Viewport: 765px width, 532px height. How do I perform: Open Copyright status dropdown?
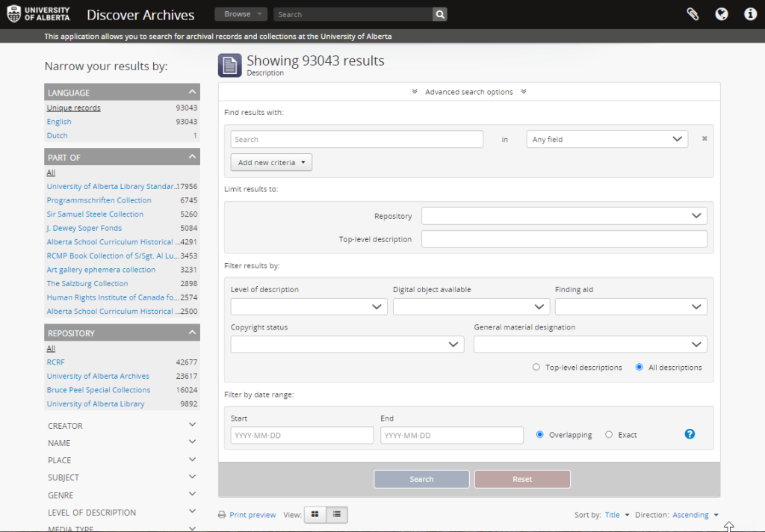click(347, 344)
